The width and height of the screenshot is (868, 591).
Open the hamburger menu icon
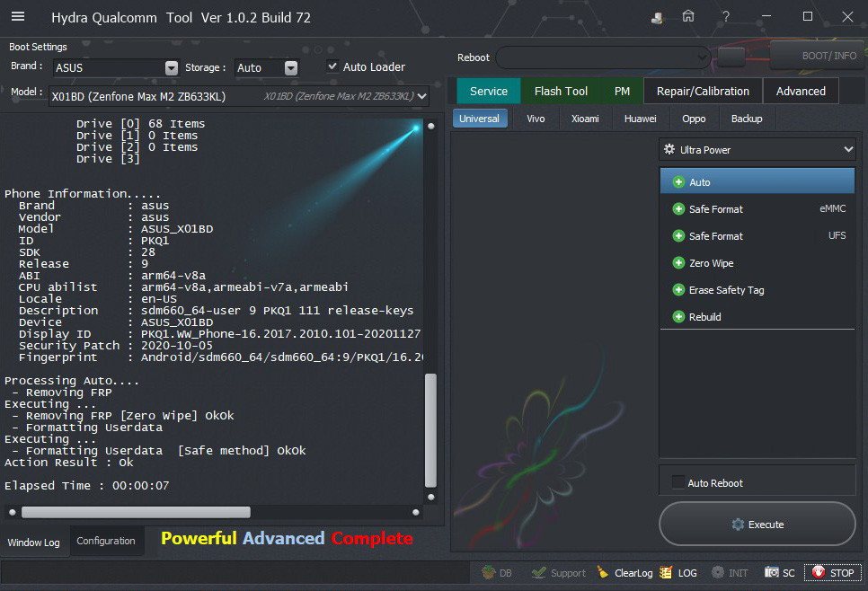(x=18, y=17)
